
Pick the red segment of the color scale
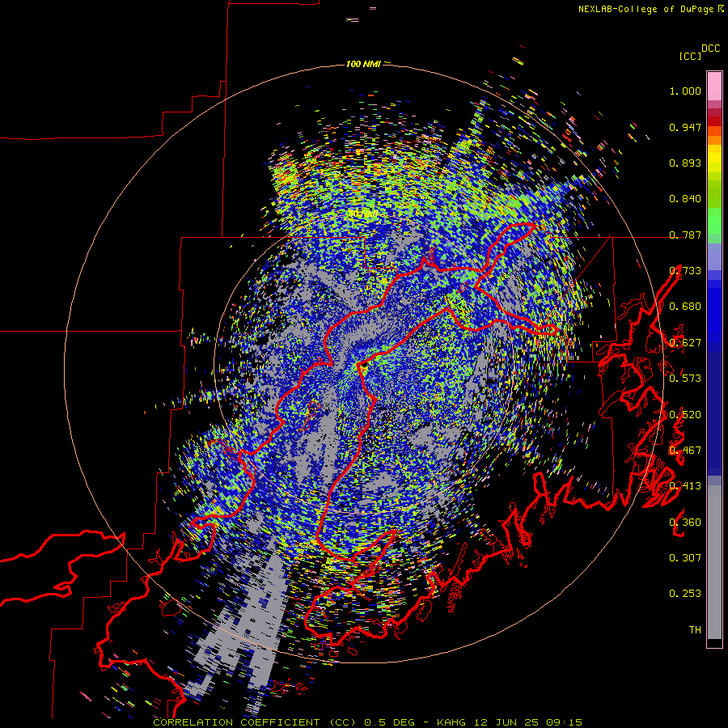pyautogui.click(x=714, y=121)
